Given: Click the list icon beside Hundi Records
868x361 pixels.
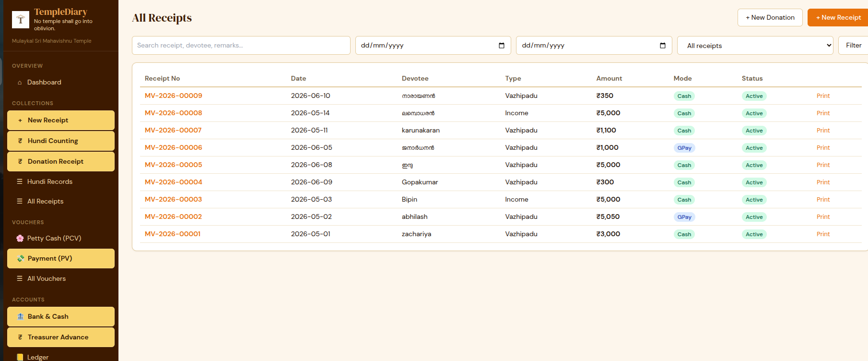Looking at the screenshot, I should coord(20,181).
